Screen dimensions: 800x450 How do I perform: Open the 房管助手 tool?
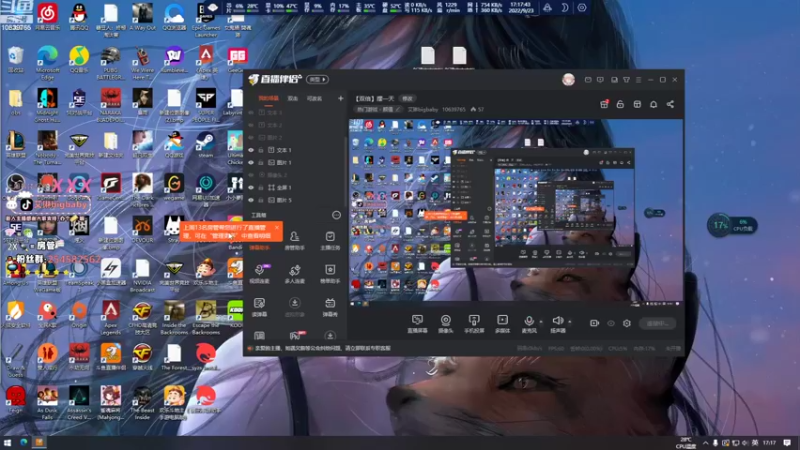(x=294, y=240)
